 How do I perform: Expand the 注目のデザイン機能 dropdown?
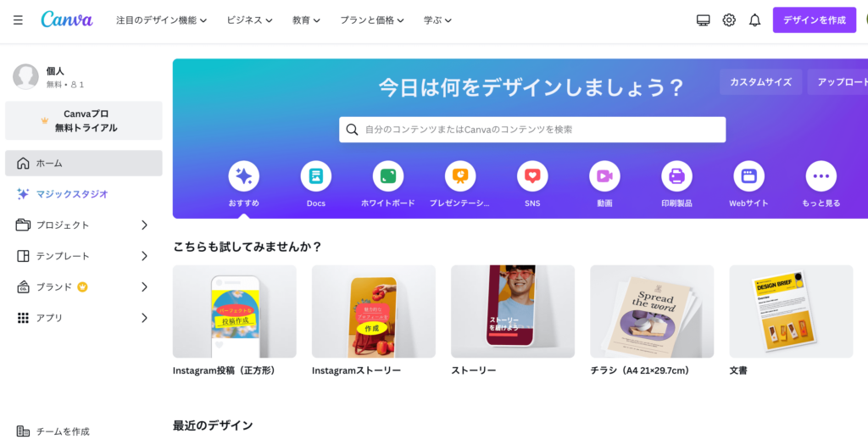[x=162, y=20]
